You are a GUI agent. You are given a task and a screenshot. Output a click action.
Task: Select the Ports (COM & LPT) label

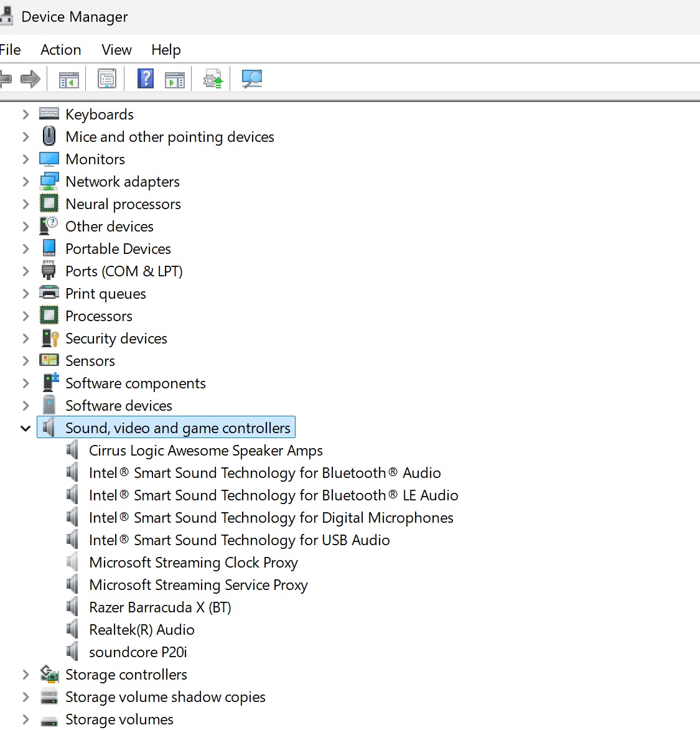click(124, 271)
